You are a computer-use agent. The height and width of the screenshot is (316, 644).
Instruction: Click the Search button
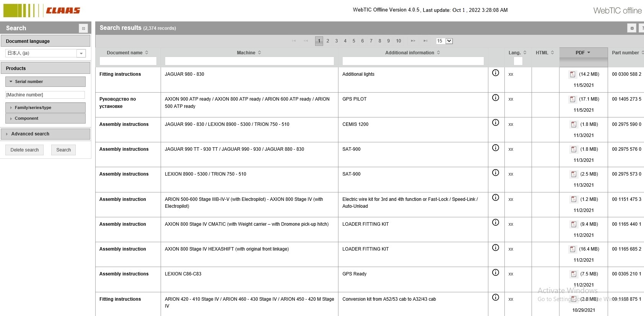(x=63, y=150)
